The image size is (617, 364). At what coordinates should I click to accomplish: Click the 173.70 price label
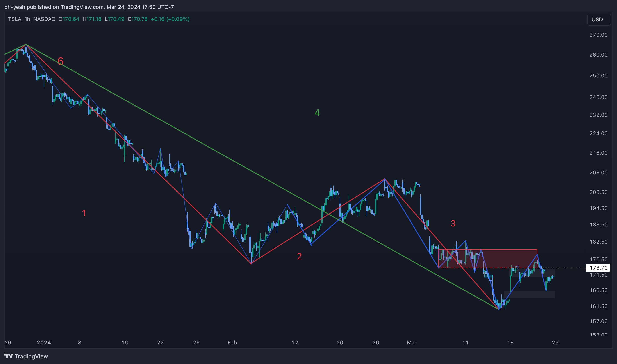click(598, 268)
